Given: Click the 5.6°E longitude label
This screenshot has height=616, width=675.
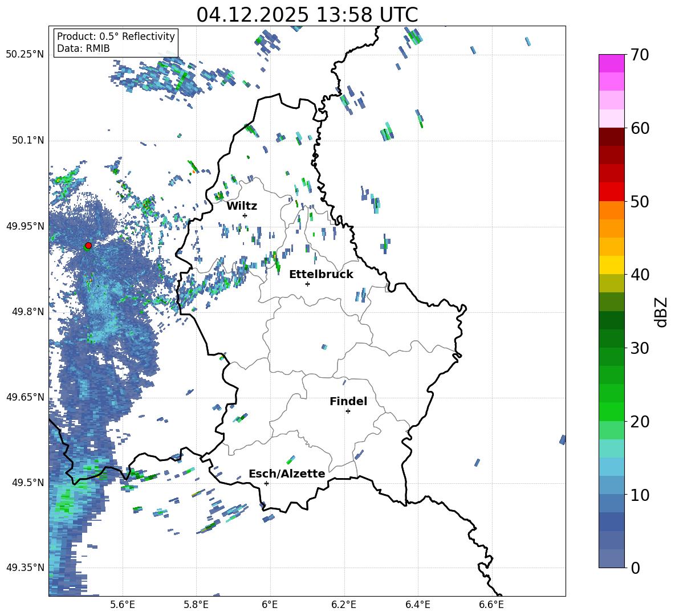Looking at the screenshot, I should 123,605.
